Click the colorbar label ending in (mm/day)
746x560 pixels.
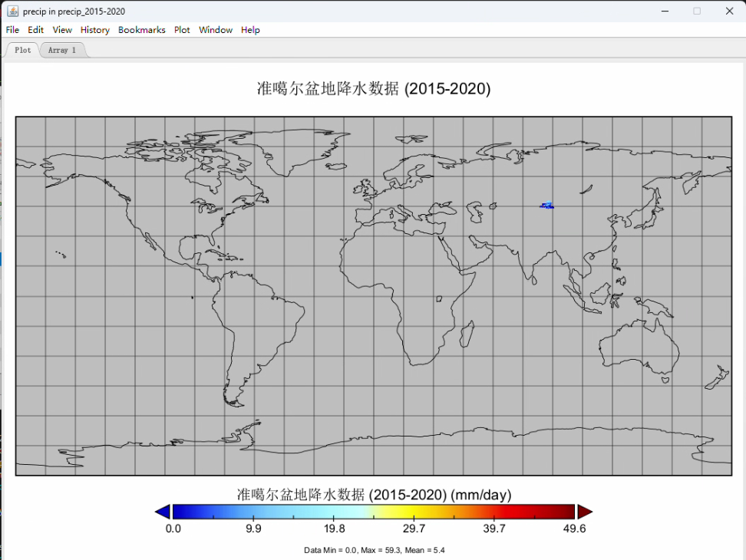[x=374, y=494]
